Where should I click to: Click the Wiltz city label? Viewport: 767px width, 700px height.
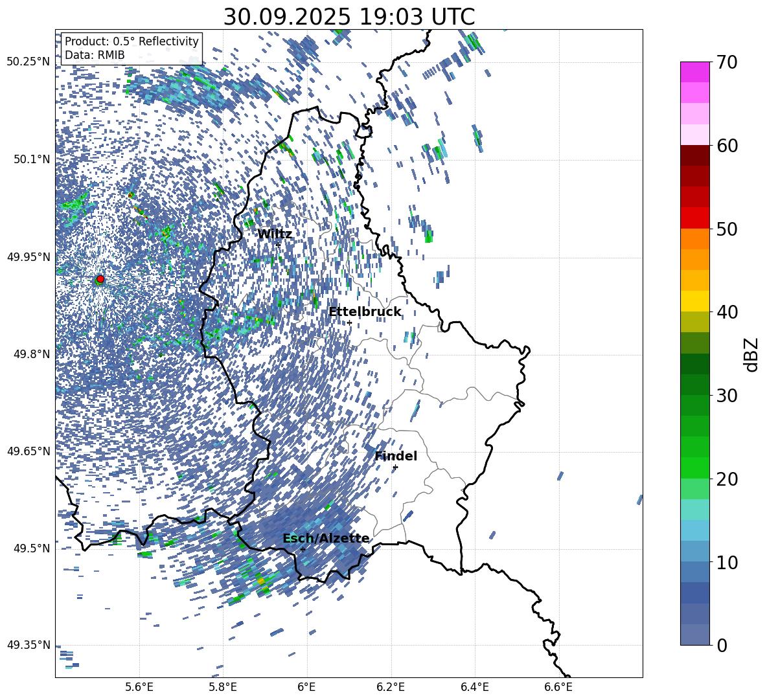275,234
